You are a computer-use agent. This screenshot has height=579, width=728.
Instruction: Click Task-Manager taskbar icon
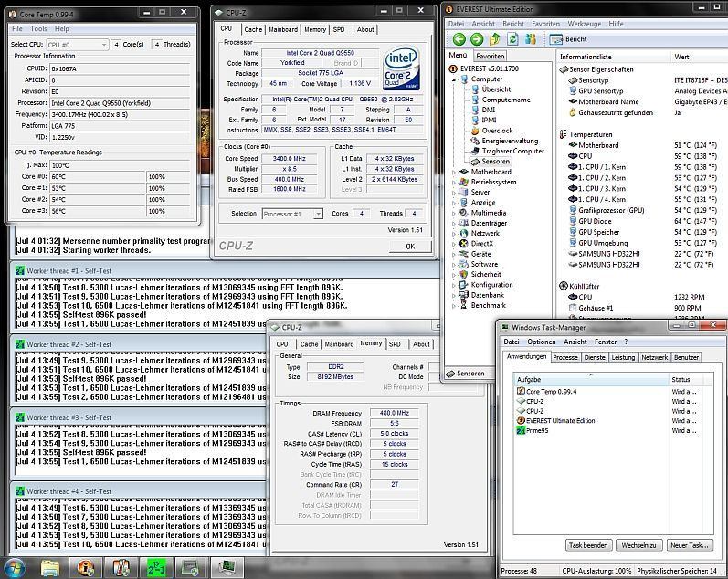(227, 567)
